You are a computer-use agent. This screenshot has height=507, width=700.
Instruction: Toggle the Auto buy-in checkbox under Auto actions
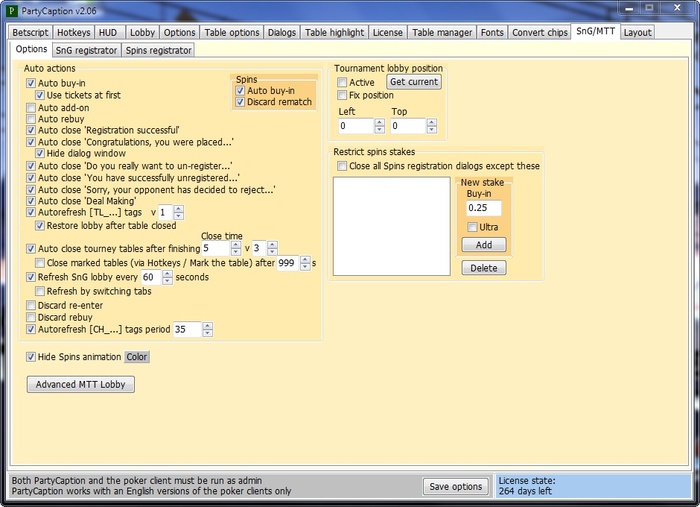pyautogui.click(x=31, y=83)
